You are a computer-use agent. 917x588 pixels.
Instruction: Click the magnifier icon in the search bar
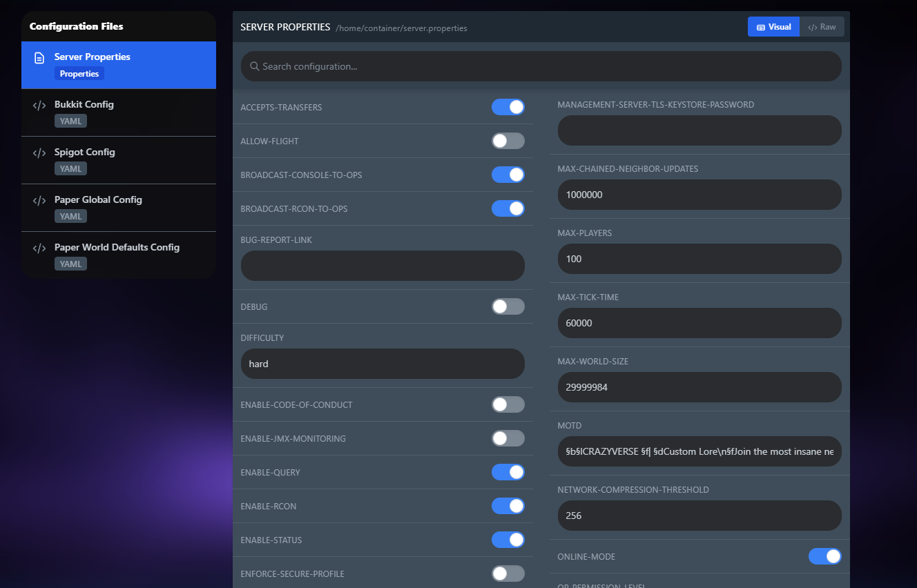[x=255, y=66]
